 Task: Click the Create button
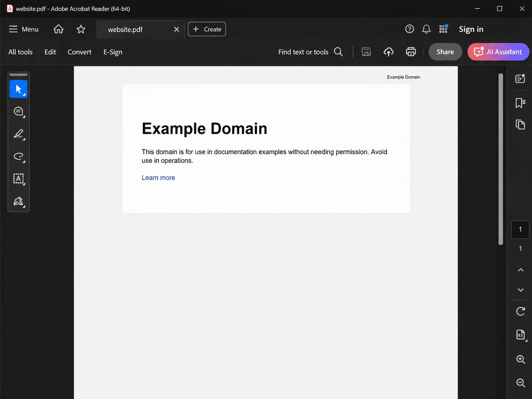tap(207, 29)
